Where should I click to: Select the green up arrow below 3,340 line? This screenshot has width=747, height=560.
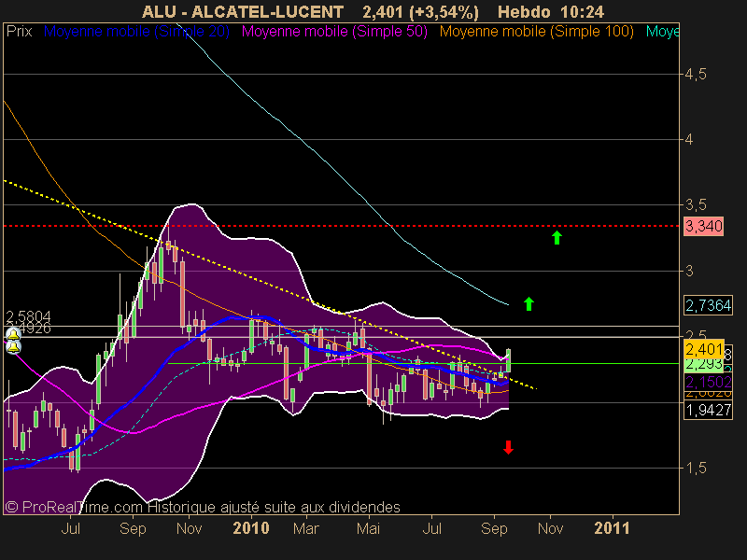557,237
